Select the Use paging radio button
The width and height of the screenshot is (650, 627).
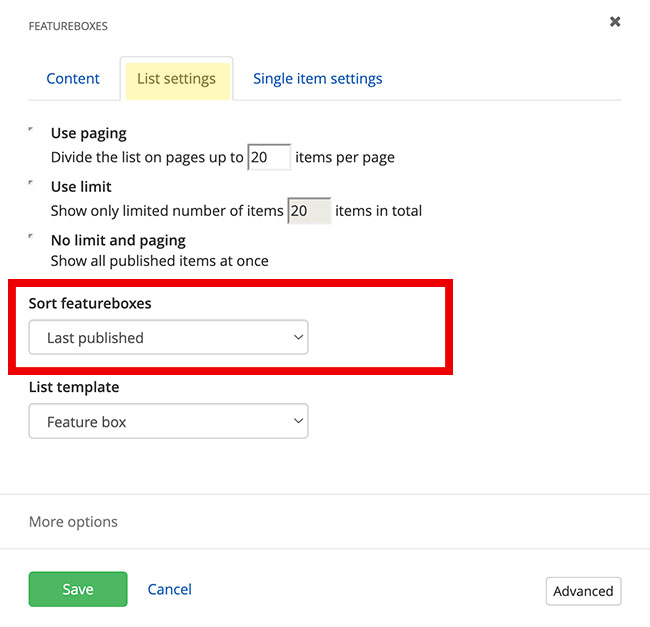click(32, 131)
